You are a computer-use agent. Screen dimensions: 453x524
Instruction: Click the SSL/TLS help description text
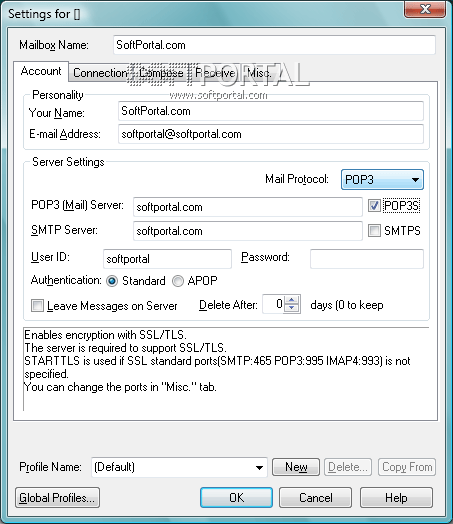[x=226, y=369]
